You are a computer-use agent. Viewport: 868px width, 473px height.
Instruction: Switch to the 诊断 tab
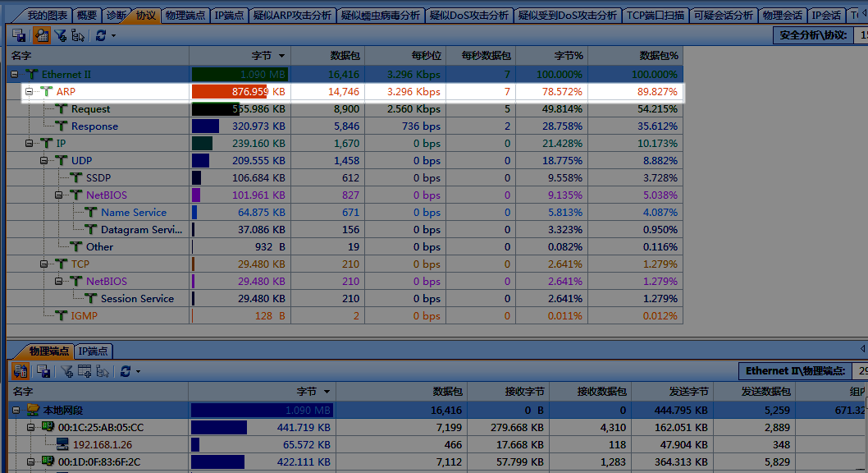(x=116, y=15)
